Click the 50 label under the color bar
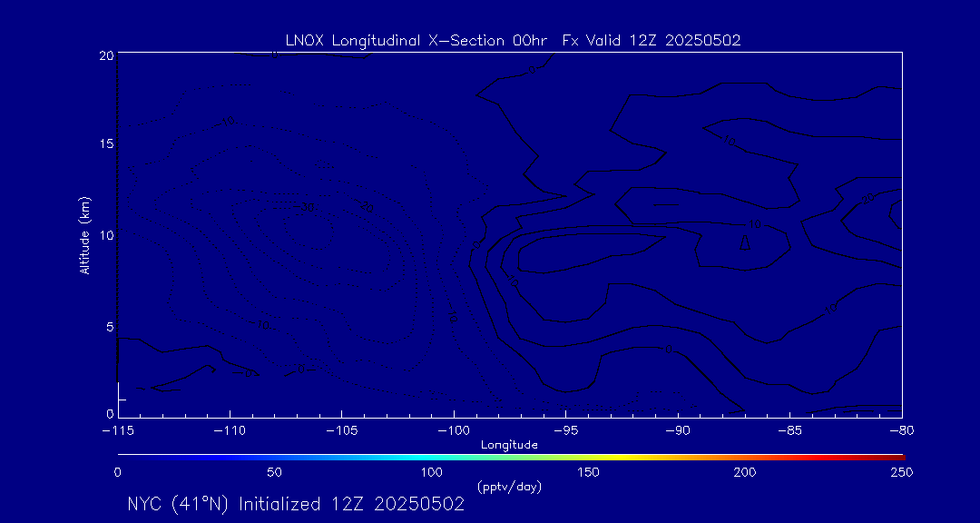The height and width of the screenshot is (523, 980). [x=274, y=472]
